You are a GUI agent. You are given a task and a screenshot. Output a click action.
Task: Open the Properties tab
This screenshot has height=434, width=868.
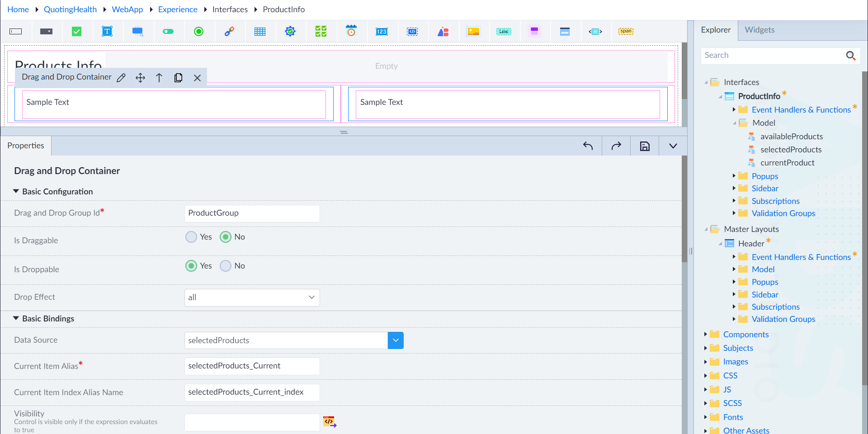click(x=26, y=146)
